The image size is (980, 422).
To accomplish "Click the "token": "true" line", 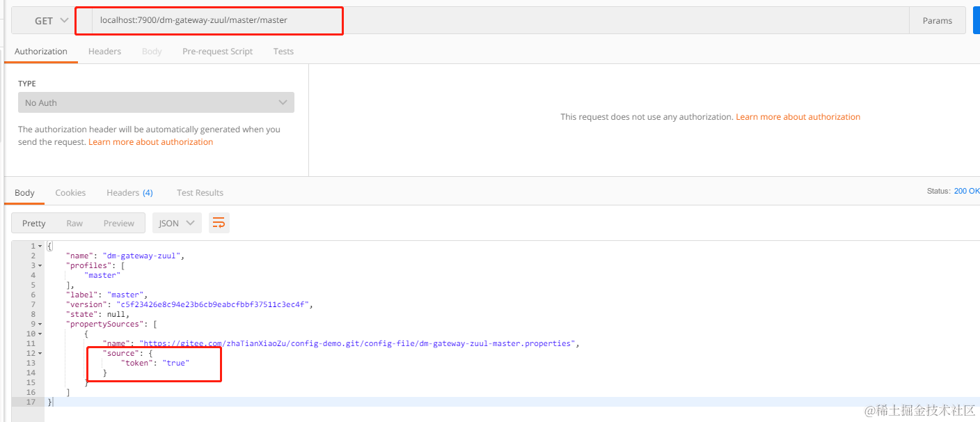I will click(x=157, y=363).
